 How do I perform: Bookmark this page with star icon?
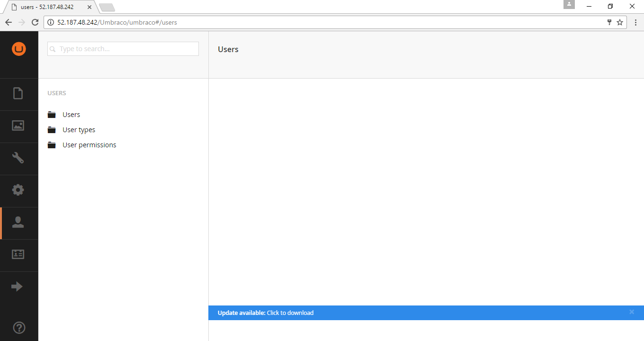(620, 22)
